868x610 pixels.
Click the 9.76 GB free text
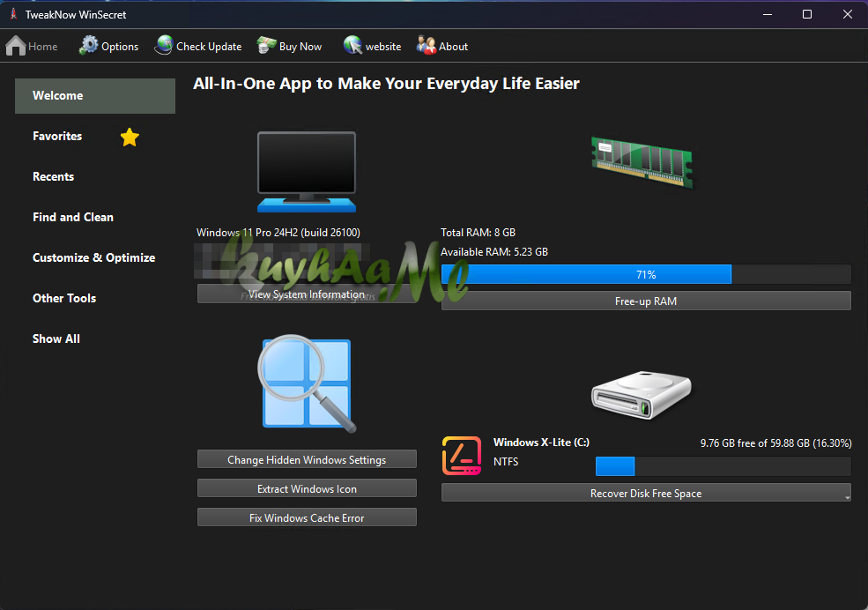775,443
